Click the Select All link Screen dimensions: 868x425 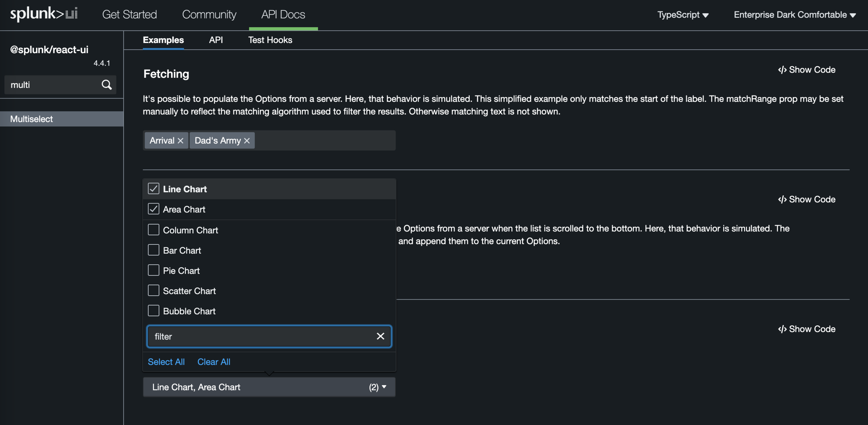[166, 362]
